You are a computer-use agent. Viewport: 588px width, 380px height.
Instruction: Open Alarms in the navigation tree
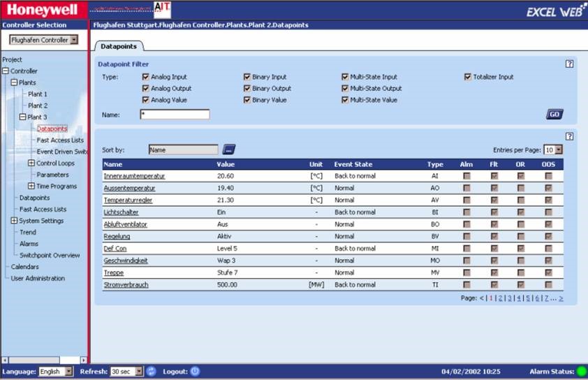coord(29,244)
